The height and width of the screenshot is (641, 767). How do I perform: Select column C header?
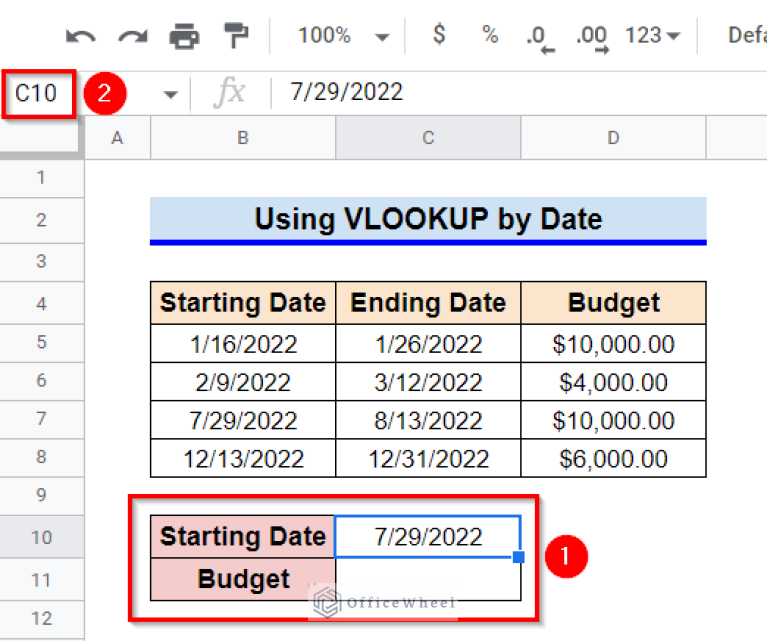(428, 138)
